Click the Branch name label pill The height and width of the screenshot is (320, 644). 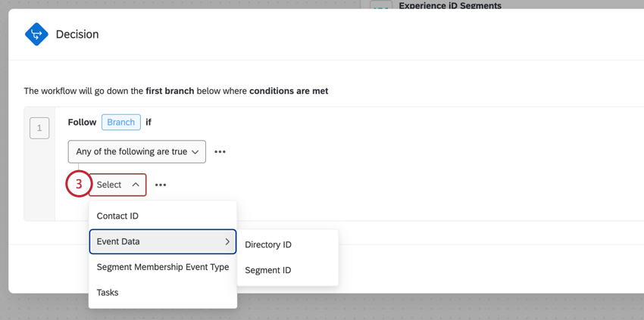[121, 123]
